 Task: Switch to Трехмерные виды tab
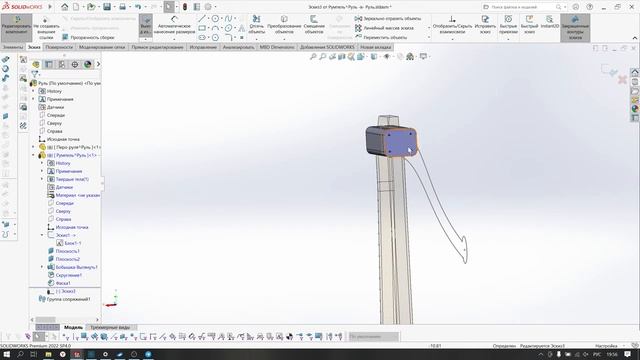point(110,327)
